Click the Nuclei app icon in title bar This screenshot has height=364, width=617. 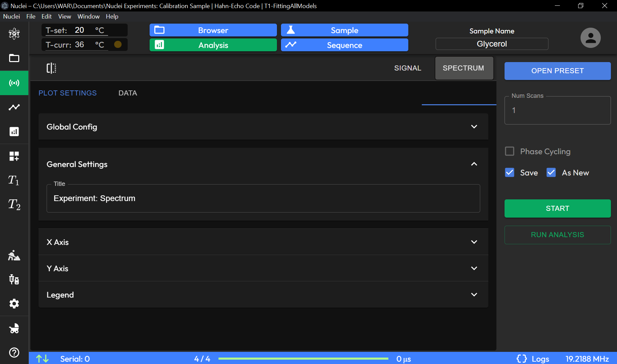(x=5, y=6)
